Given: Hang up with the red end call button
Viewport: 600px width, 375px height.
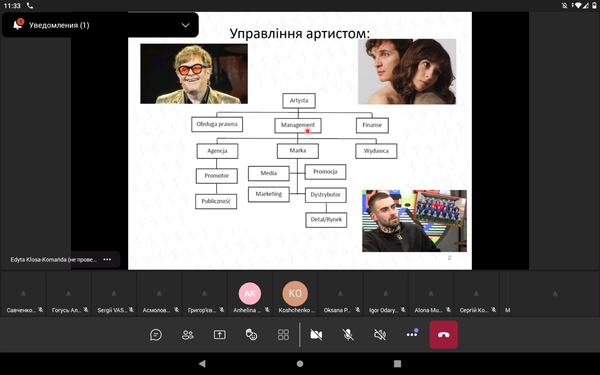Looking at the screenshot, I should (x=443, y=335).
